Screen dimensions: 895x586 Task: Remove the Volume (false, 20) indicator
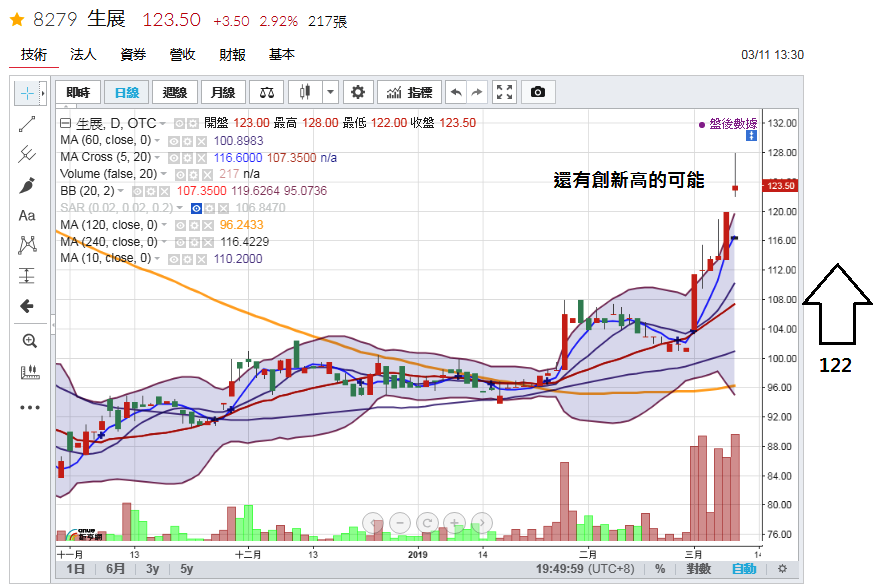point(207,175)
